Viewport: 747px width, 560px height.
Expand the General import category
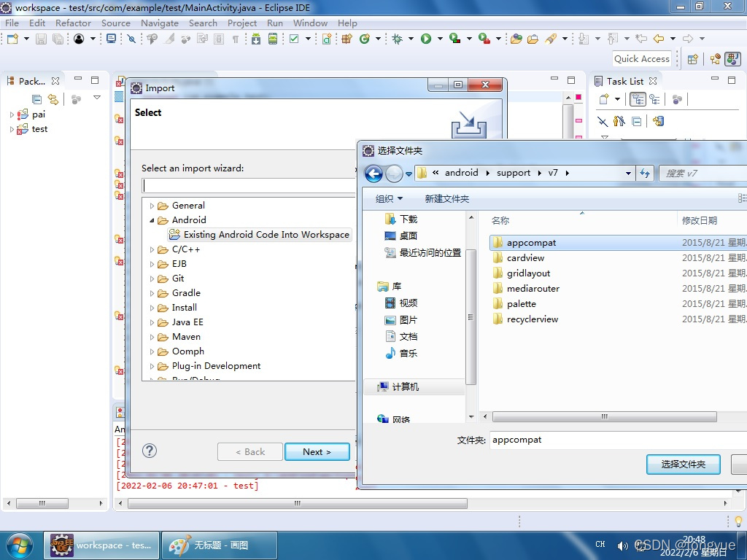(x=152, y=206)
